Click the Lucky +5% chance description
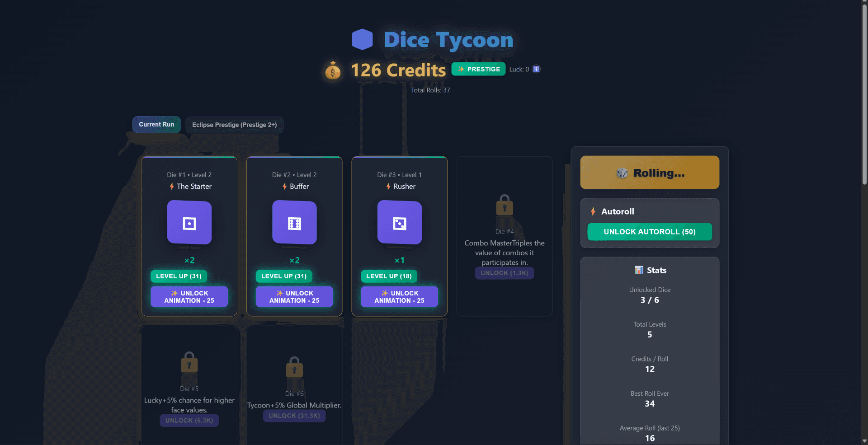The height and width of the screenshot is (445, 868). [x=189, y=405]
